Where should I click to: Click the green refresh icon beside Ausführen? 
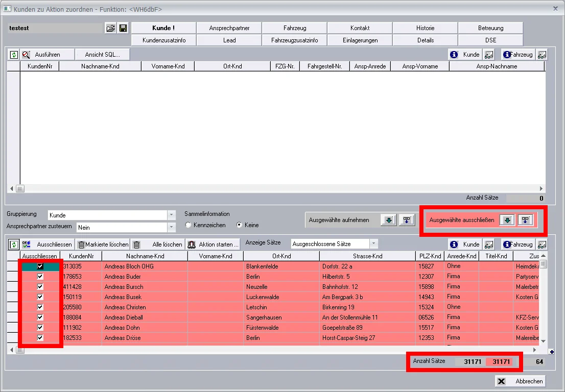(14, 55)
